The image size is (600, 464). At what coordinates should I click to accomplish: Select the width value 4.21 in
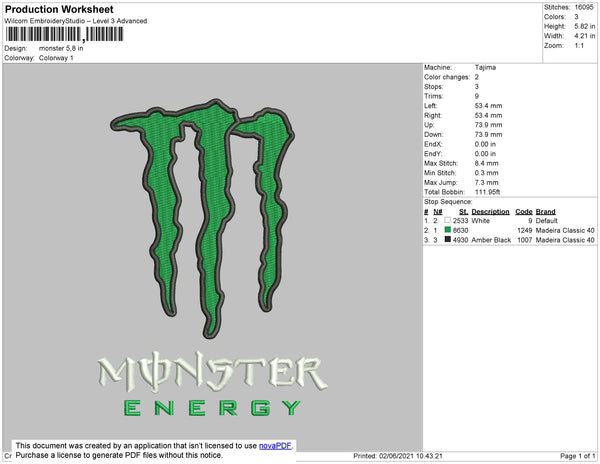point(585,36)
